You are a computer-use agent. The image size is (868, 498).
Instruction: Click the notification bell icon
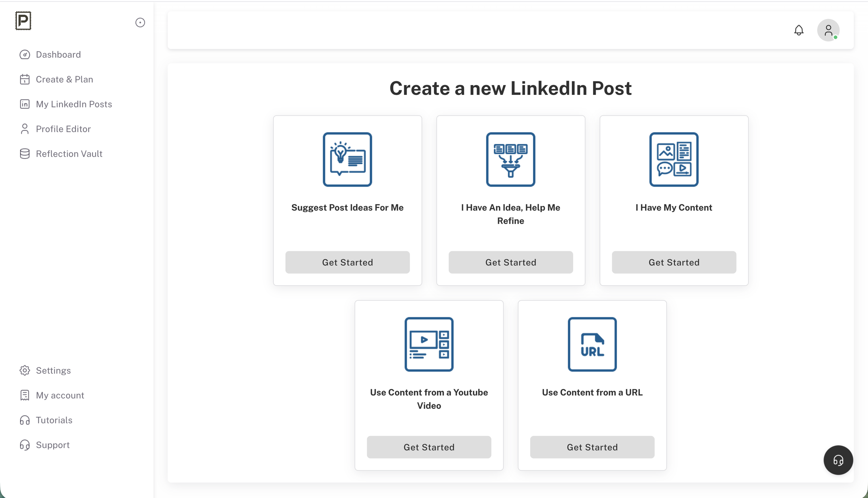[799, 30]
